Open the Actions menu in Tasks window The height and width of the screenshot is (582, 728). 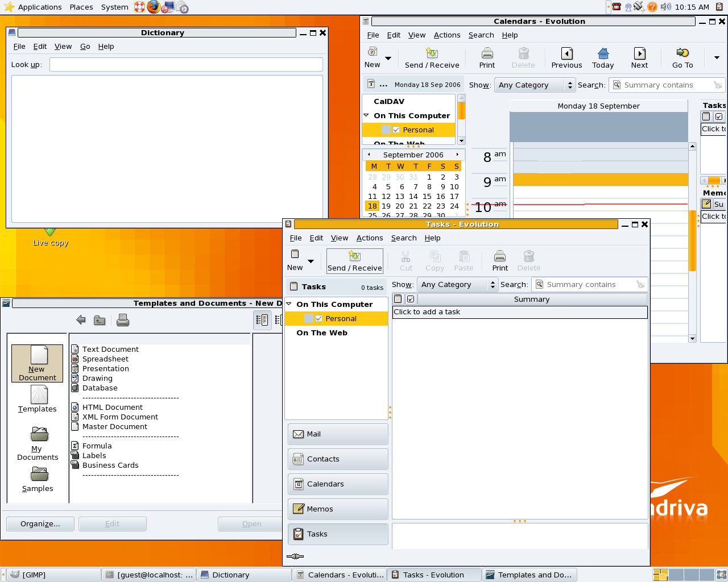coord(370,238)
